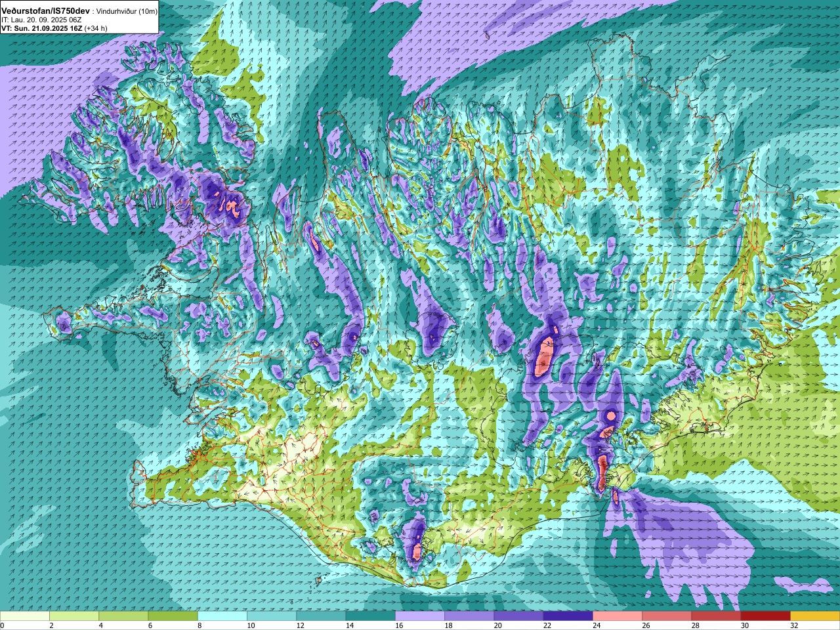Image resolution: width=840 pixels, height=630 pixels.
Task: Select the legend scale value "12"
Action: (x=301, y=626)
